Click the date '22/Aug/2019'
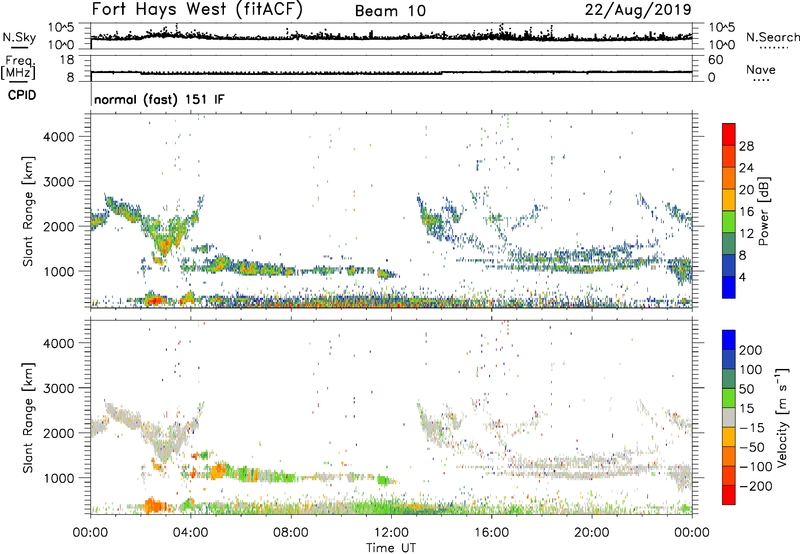 point(638,10)
